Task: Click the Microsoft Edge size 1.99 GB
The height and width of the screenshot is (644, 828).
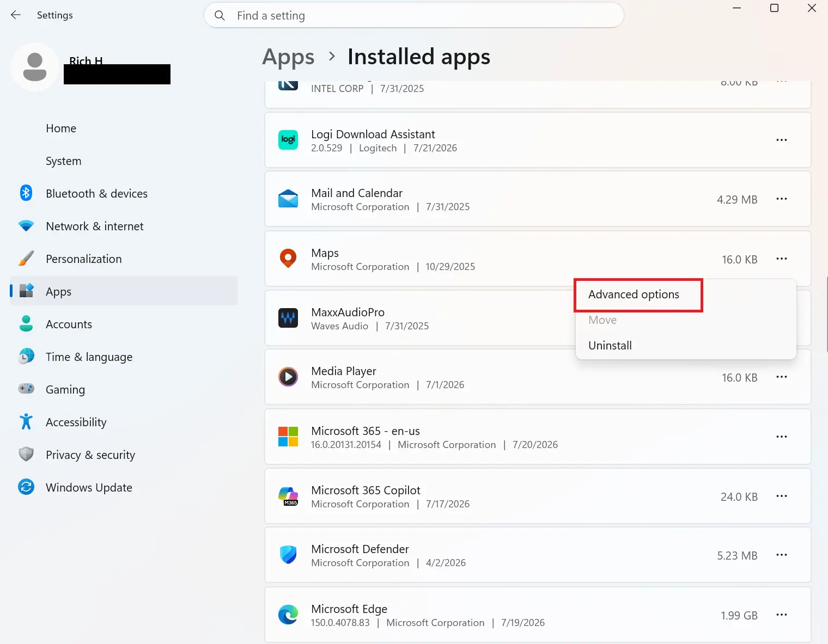Action: [x=739, y=616]
